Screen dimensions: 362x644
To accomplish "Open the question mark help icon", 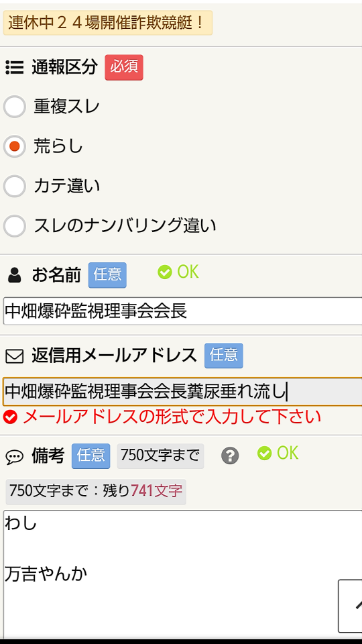I will (230, 455).
